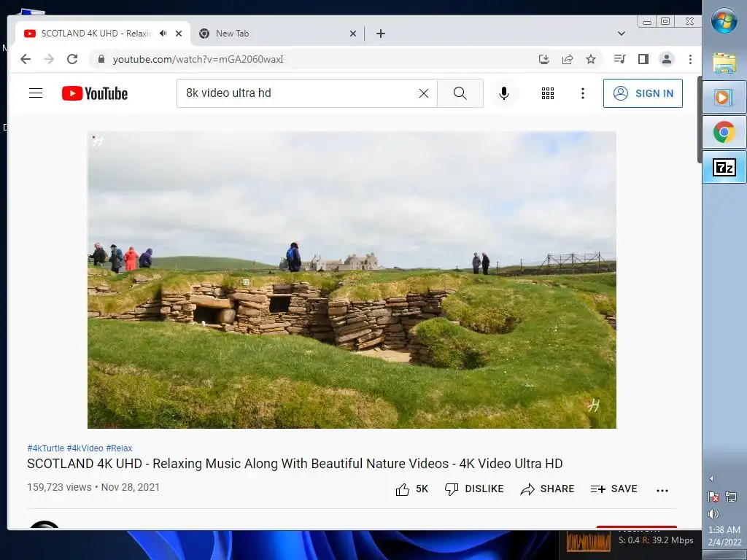Screen dimensions: 747x560
Task: Select the video title text
Action: [295, 463]
